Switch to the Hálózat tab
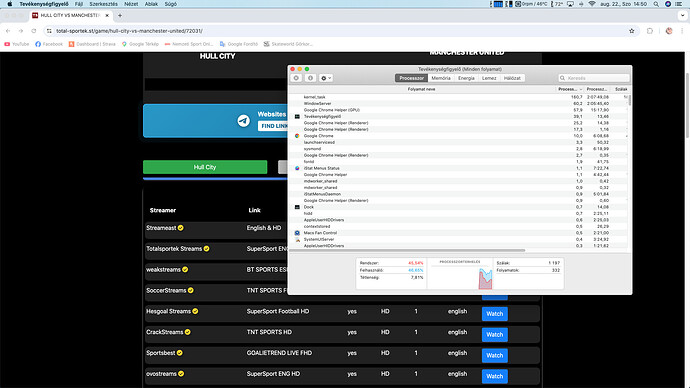 click(x=512, y=78)
